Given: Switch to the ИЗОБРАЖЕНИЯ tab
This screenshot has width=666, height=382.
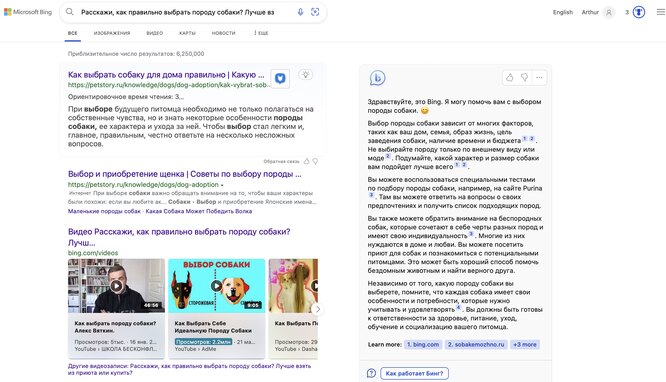Looking at the screenshot, I should click(112, 33).
